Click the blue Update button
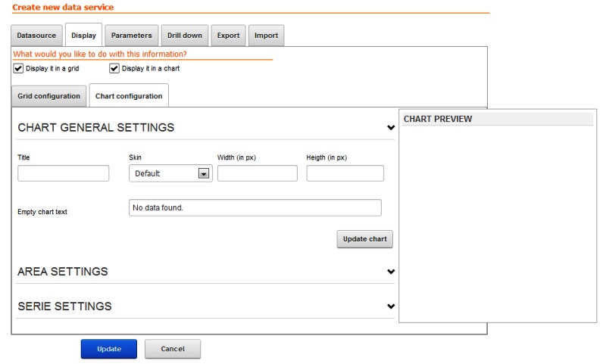Screen dimensions: 606x364 (109, 349)
